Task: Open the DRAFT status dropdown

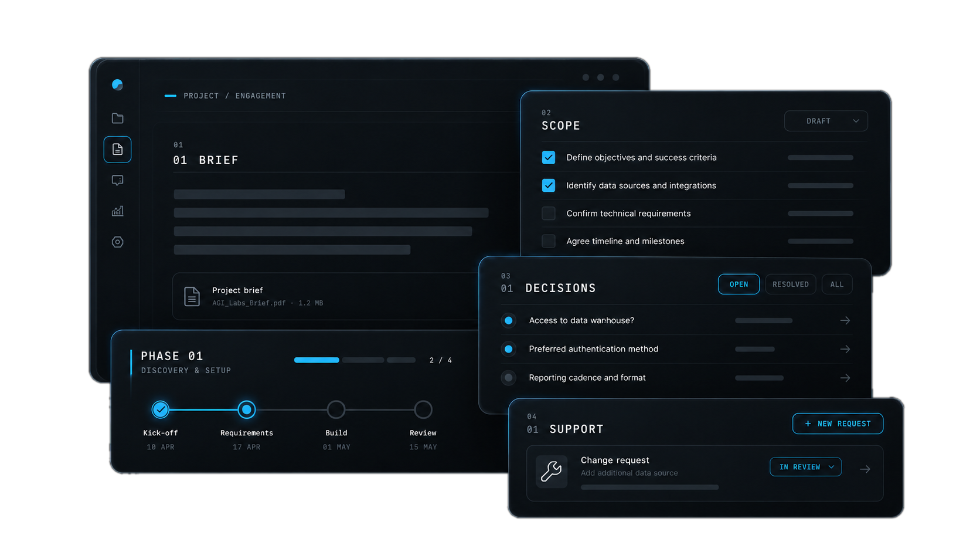Action: click(x=826, y=121)
